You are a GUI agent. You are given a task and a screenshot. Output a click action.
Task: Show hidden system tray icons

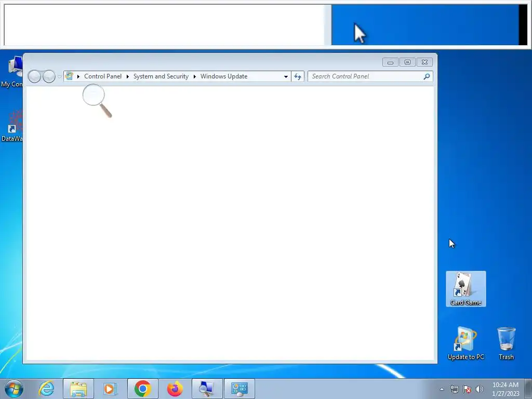click(x=442, y=389)
